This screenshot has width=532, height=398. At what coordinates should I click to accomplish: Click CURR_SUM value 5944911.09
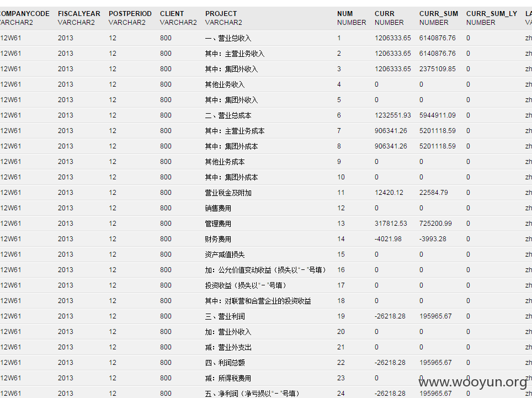[x=437, y=115]
